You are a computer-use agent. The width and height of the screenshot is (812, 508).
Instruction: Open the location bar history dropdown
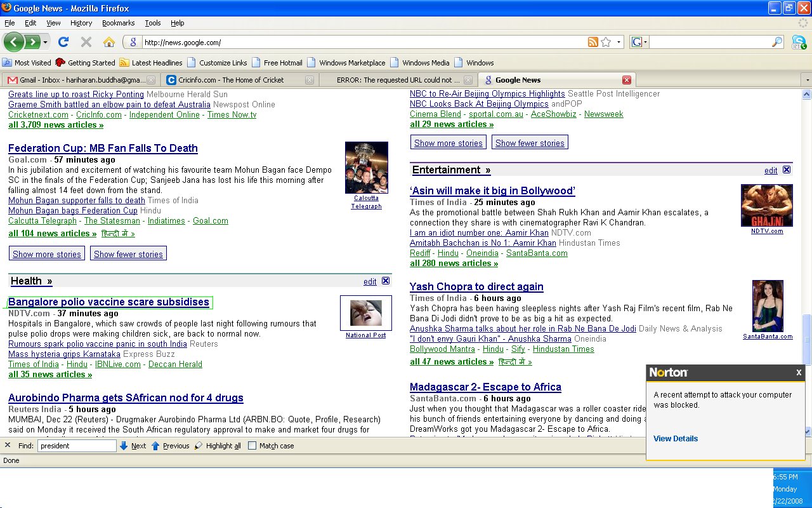coord(619,42)
